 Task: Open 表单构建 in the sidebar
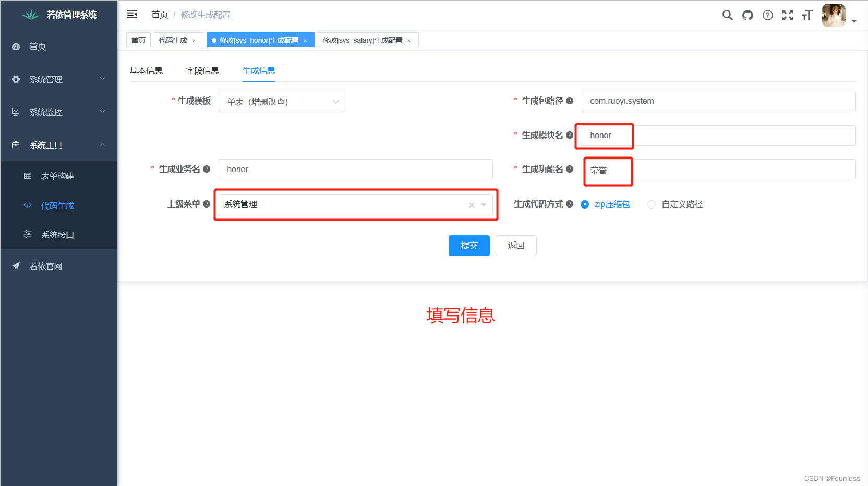59,176
